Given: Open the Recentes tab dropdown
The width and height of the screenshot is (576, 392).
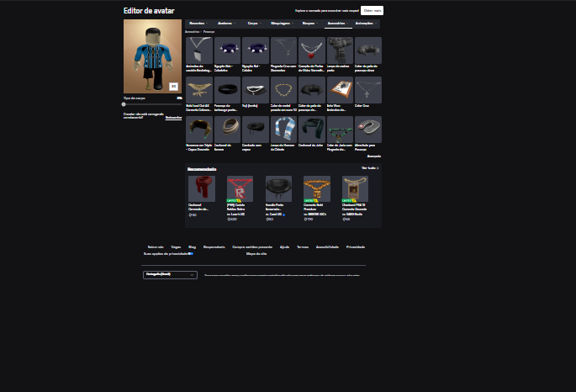Looking at the screenshot, I should coord(198,24).
